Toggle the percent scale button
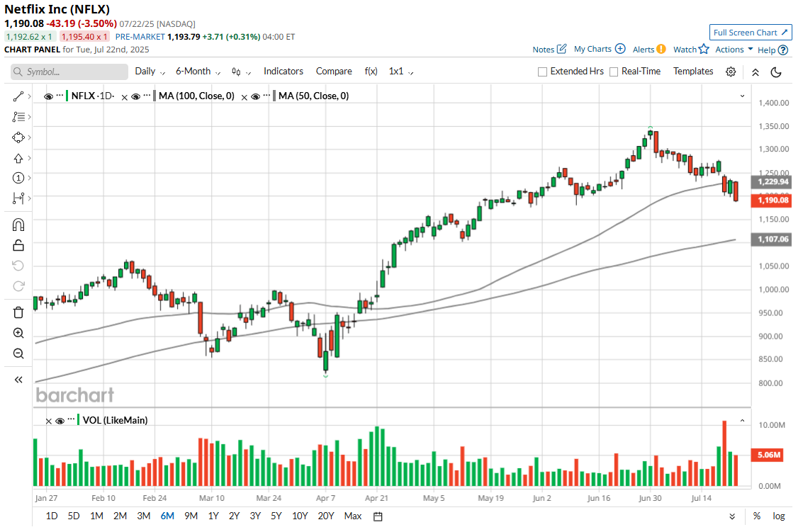The height and width of the screenshot is (532, 803). [x=757, y=516]
